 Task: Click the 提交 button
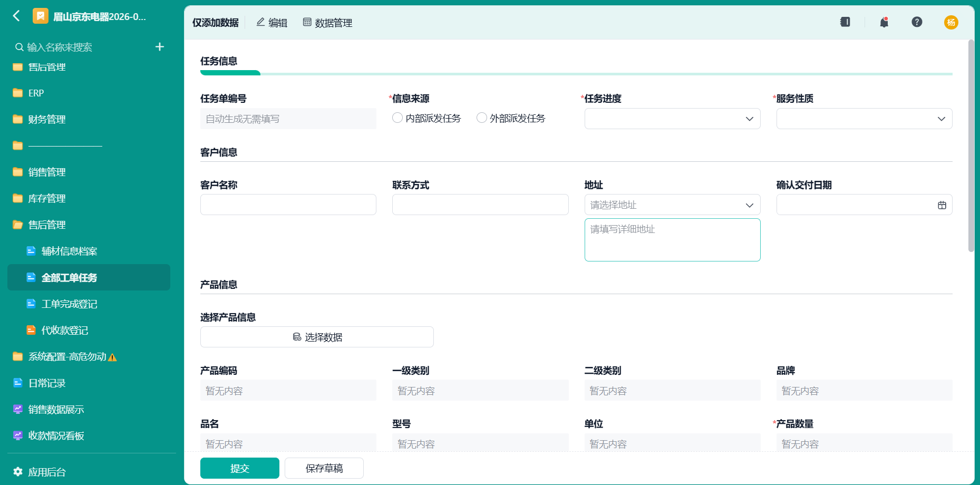point(240,468)
